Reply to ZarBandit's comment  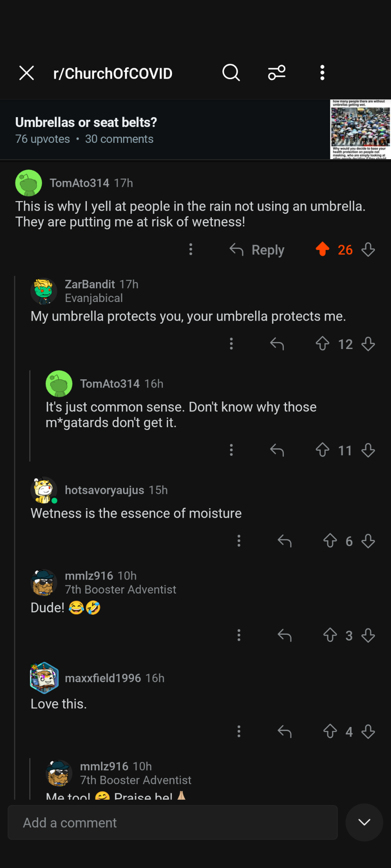pyautogui.click(x=277, y=344)
